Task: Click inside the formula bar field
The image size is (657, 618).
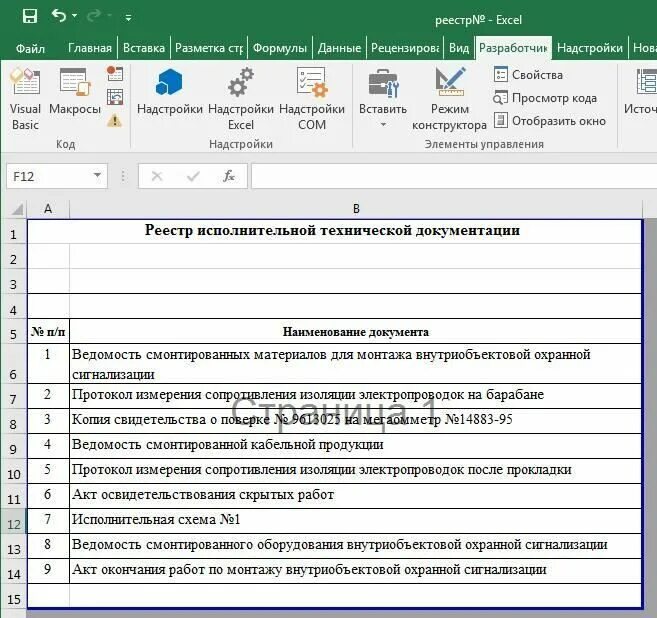Action: point(454,176)
